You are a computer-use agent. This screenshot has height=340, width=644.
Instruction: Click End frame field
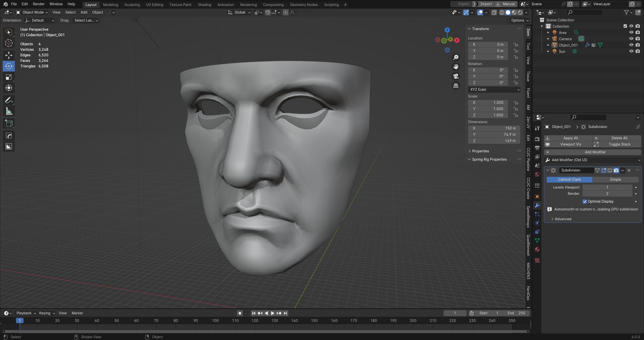pyautogui.click(x=516, y=313)
